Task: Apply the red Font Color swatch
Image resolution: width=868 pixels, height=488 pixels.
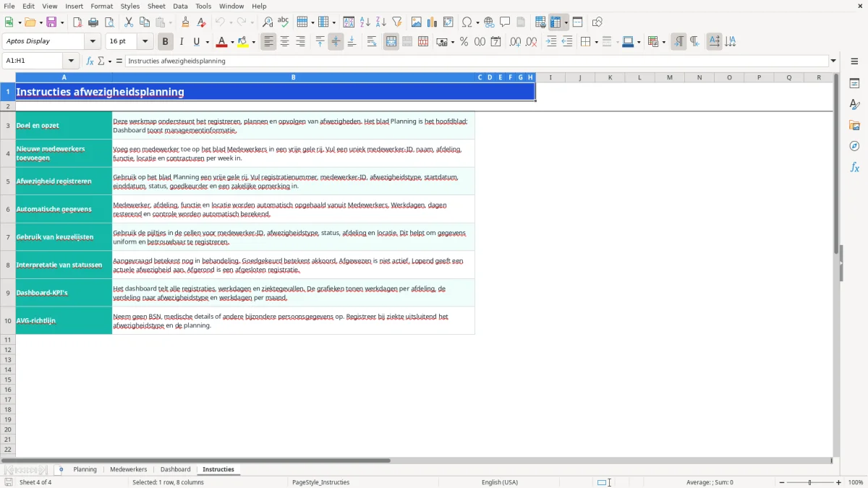Action: coord(222,42)
